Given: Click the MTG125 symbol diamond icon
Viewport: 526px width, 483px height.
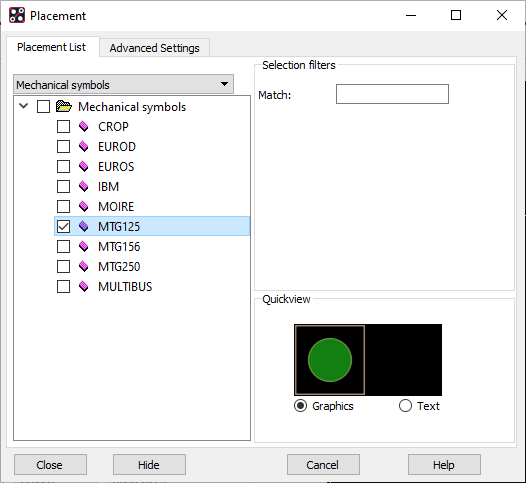Looking at the screenshot, I should 84,226.
